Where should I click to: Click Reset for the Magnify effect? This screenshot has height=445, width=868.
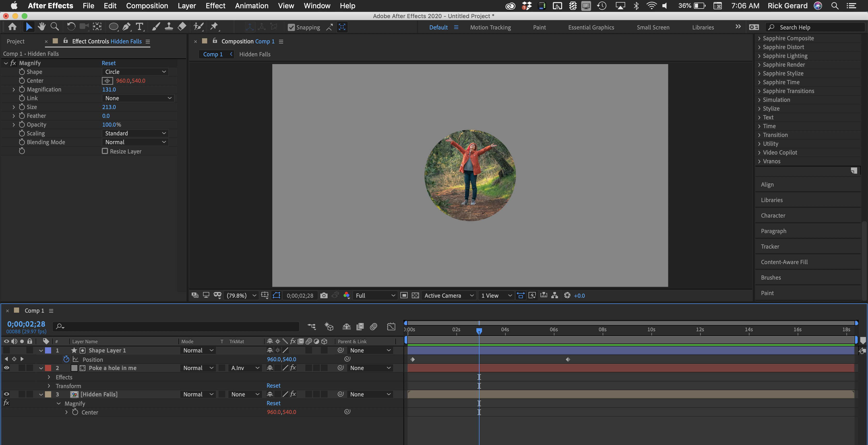(109, 63)
